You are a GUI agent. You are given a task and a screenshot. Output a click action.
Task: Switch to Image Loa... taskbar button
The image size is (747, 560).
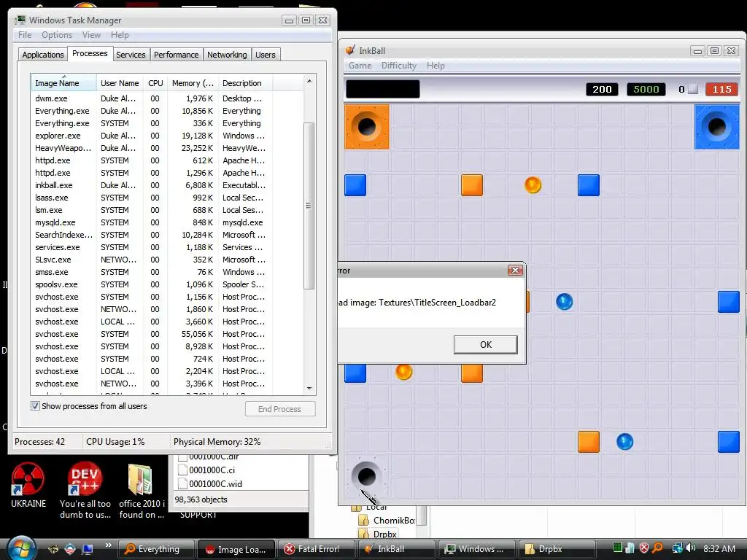236,549
